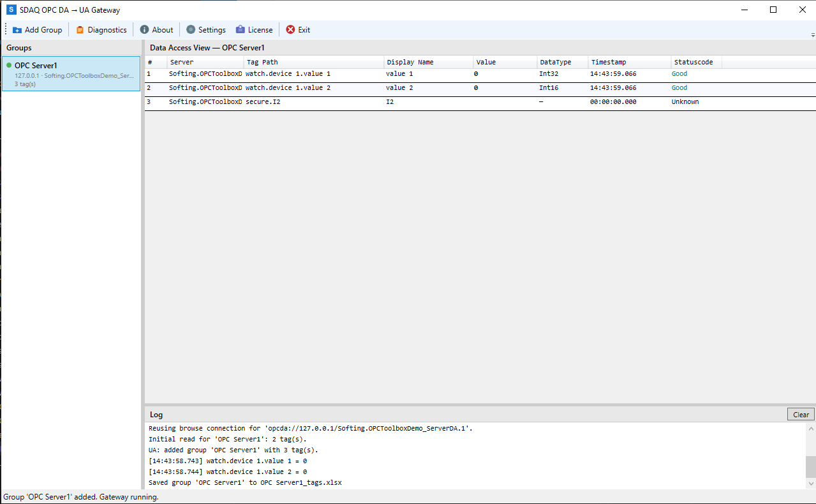This screenshot has width=816, height=504.
Task: Sort by Timestamp column header
Action: [x=630, y=63]
